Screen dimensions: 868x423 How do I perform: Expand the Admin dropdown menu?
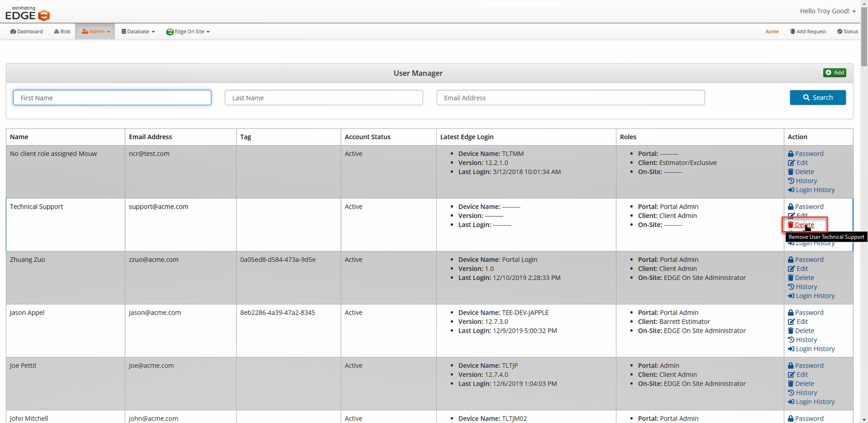95,31
